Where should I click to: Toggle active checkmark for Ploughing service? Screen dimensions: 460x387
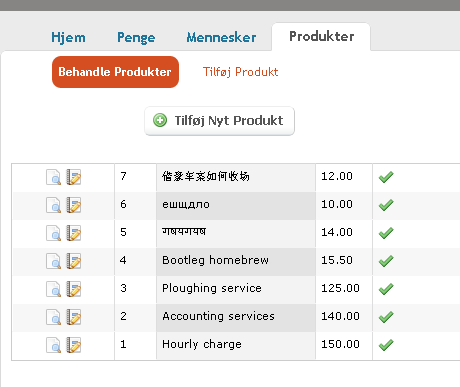[386, 289]
